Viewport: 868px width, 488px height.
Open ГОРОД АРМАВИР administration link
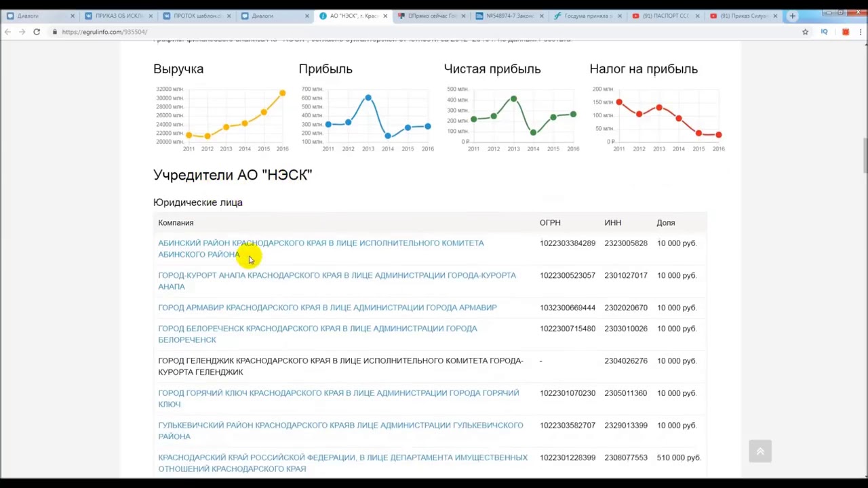point(328,308)
